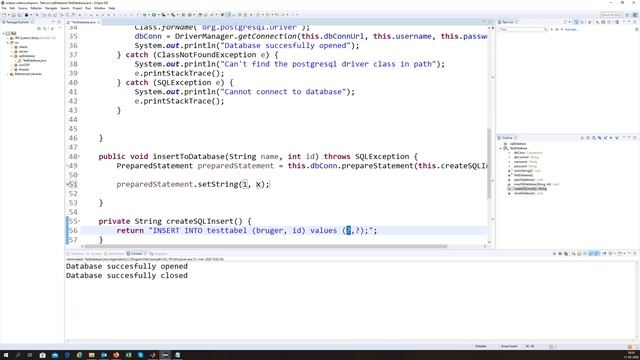Open the Window menu

tap(100, 8)
